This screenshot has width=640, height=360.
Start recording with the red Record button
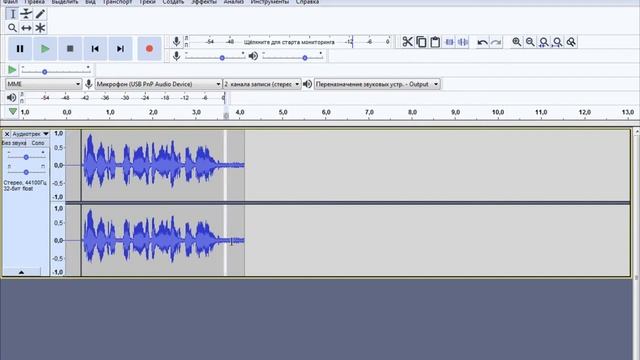(149, 49)
